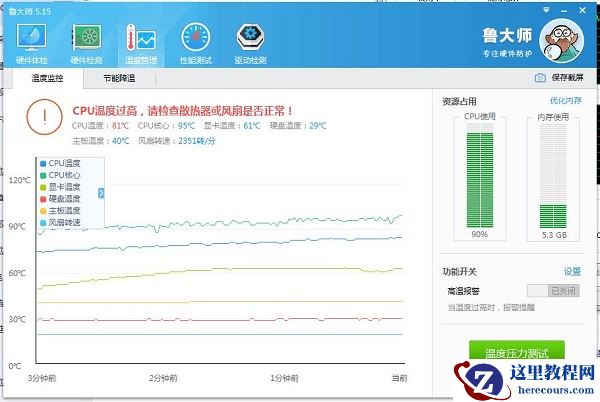Screen dimensions: 600x402
Task: Click the 3分钟前 axis label
Action: pyautogui.click(x=42, y=378)
